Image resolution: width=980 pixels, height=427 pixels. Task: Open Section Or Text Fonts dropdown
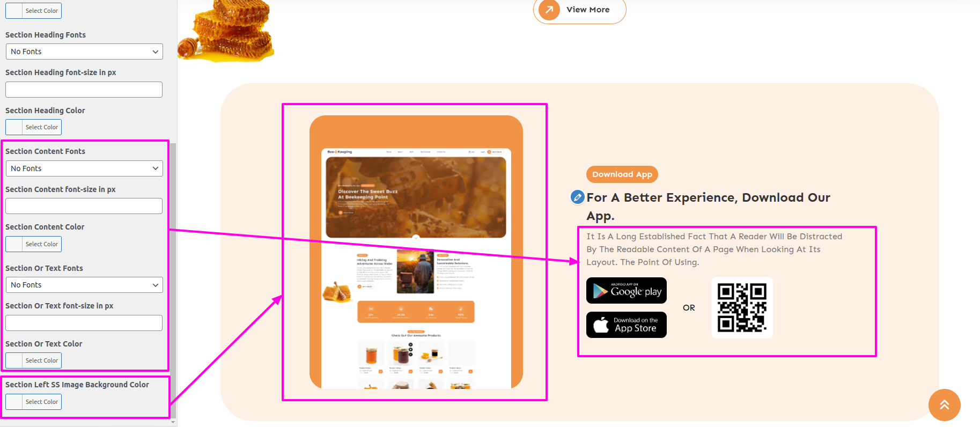click(x=84, y=285)
